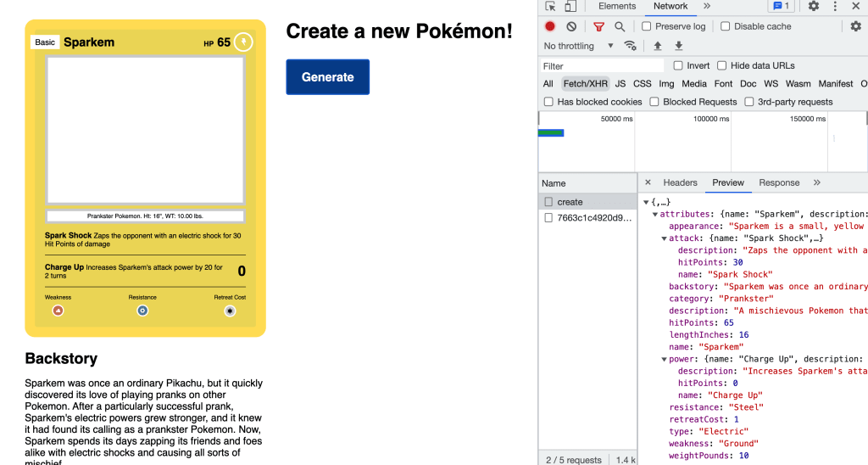Check 3rd-party requests checkbox
This screenshot has width=868, height=465.
pyautogui.click(x=749, y=102)
